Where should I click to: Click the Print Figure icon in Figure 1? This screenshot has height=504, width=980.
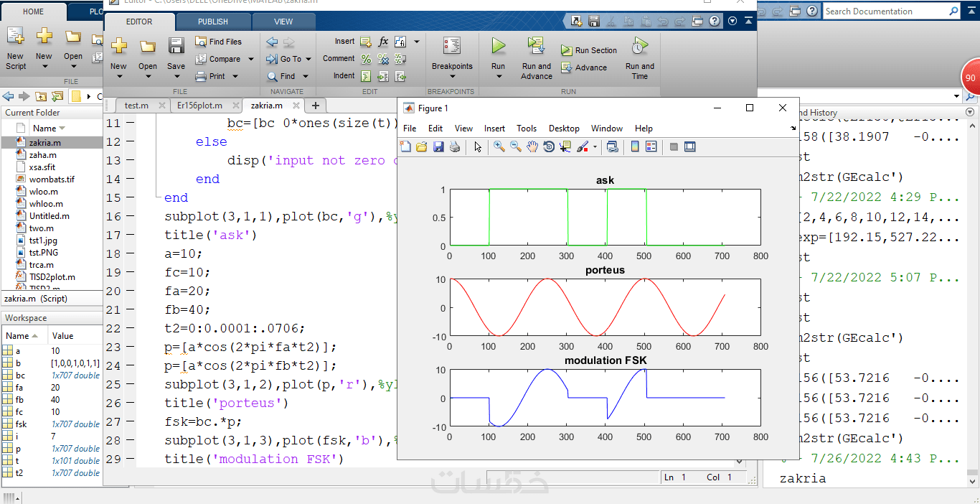(454, 147)
